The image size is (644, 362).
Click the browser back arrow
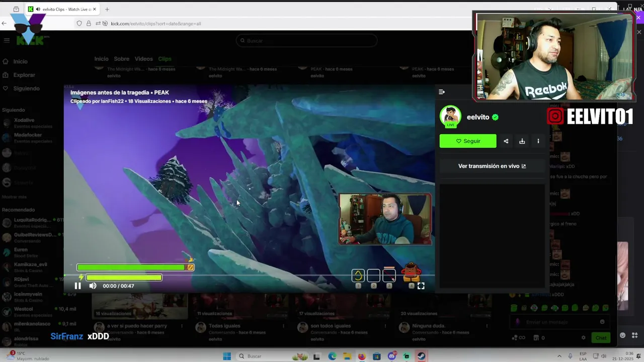pyautogui.click(x=5, y=23)
